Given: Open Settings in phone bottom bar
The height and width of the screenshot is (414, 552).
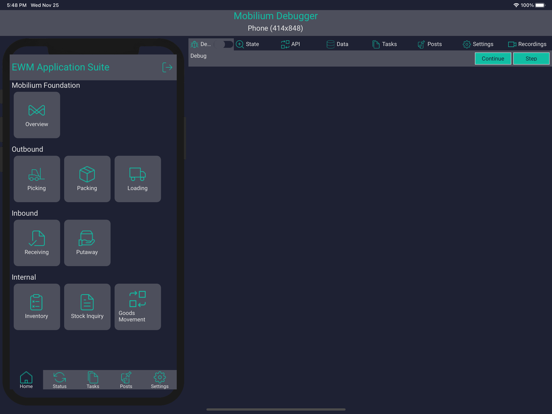Looking at the screenshot, I should tap(159, 380).
